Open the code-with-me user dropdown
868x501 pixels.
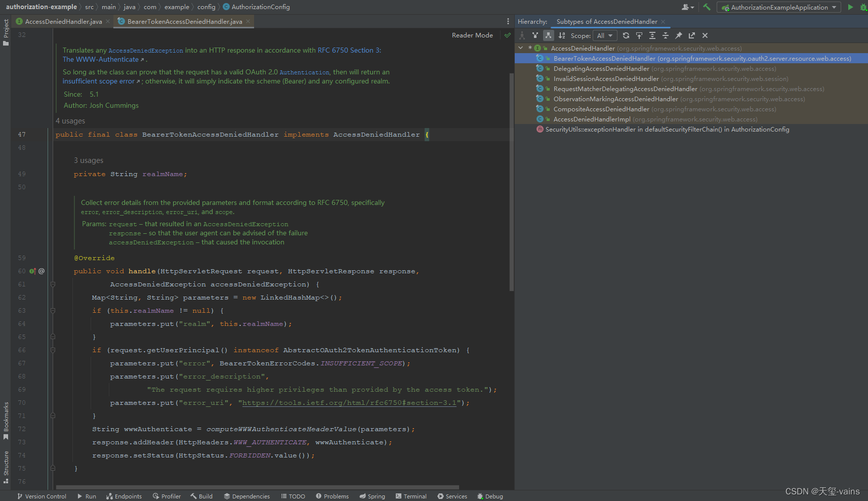click(688, 7)
